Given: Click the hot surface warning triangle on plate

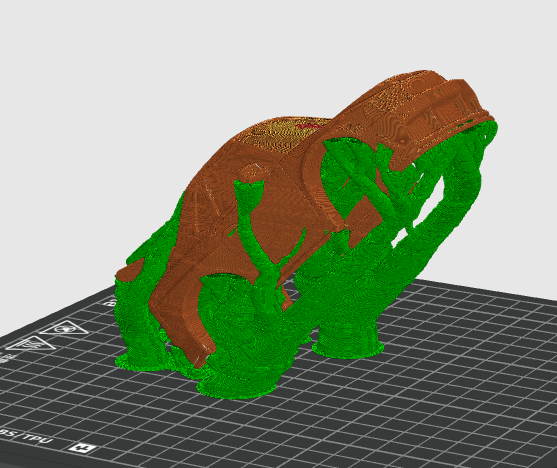Looking at the screenshot, I should click(x=30, y=344).
